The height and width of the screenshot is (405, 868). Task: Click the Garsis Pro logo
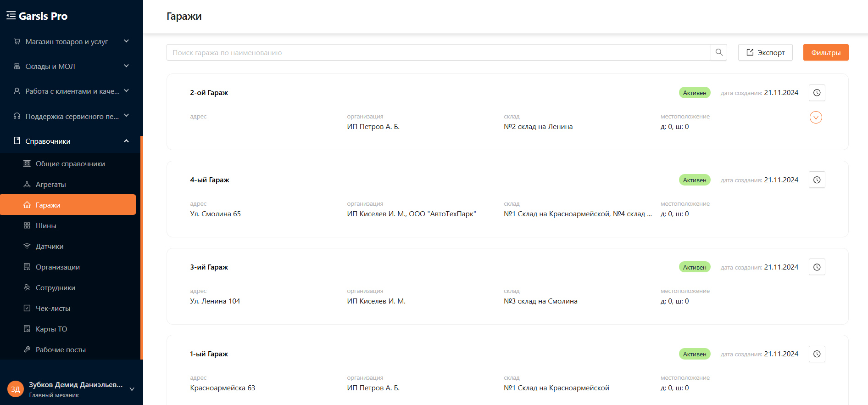pos(43,16)
